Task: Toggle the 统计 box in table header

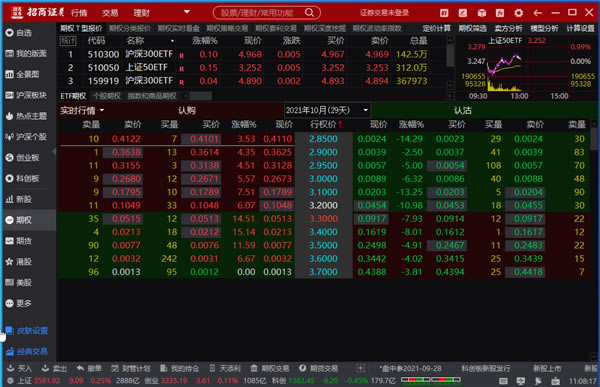Action: 68,41
